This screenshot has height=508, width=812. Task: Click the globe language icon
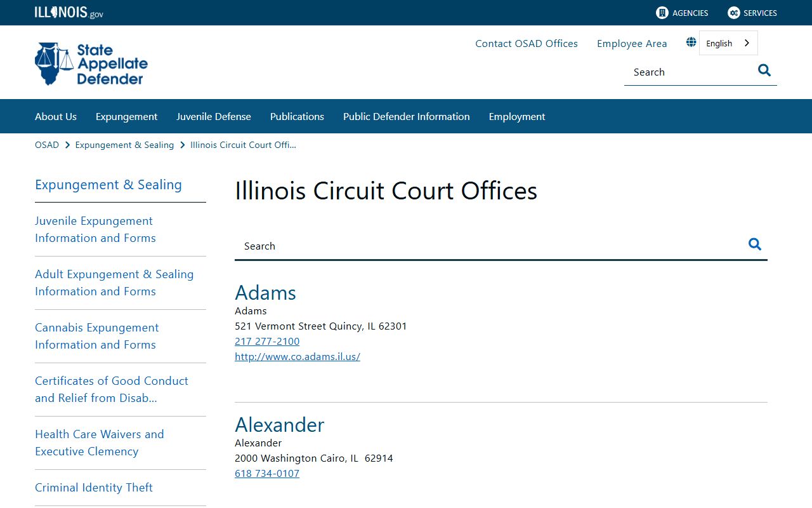pyautogui.click(x=691, y=43)
